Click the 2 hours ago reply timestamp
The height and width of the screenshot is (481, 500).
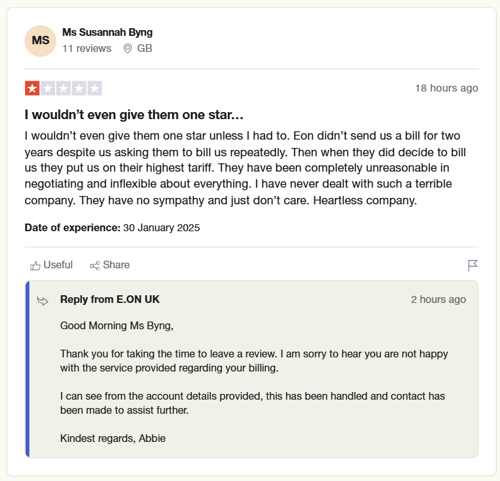coord(438,299)
